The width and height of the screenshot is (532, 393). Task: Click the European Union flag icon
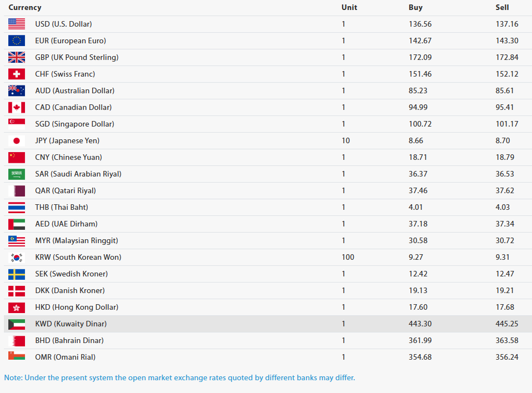pos(17,41)
